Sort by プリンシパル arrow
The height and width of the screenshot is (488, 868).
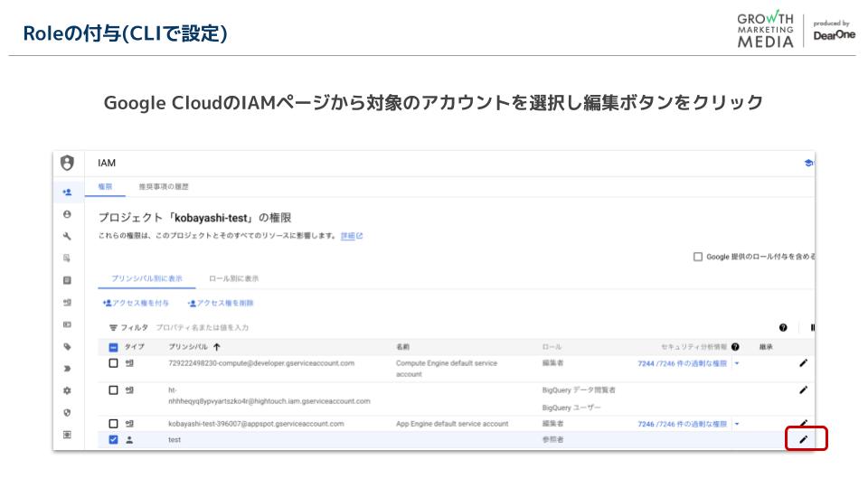point(217,347)
